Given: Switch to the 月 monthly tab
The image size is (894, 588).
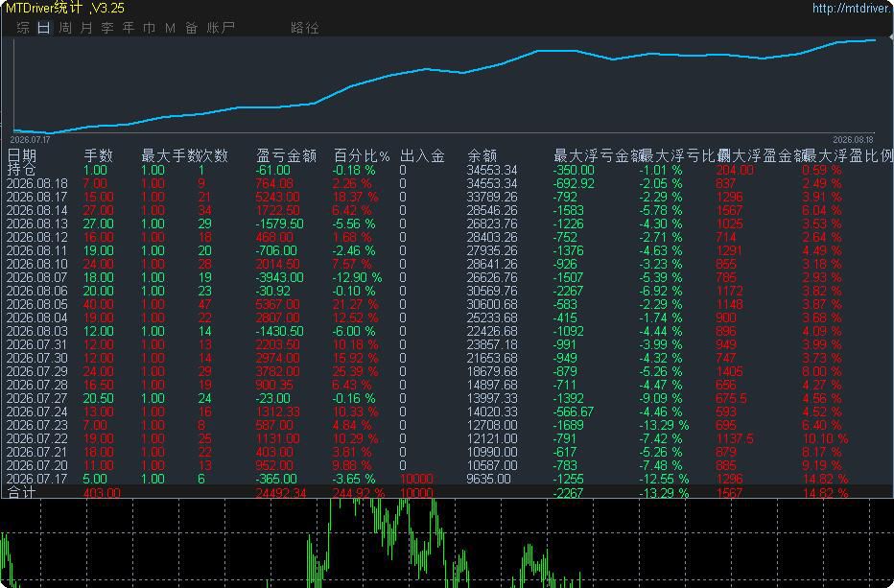Looking at the screenshot, I should tap(86, 28).
